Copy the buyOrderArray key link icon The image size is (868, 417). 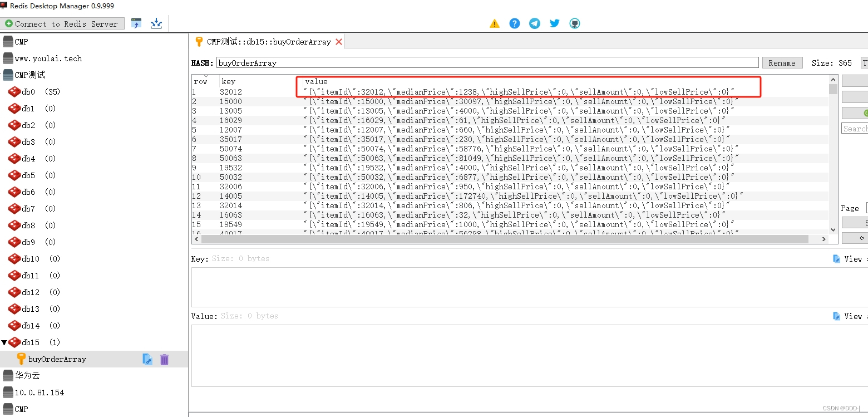[x=147, y=359]
